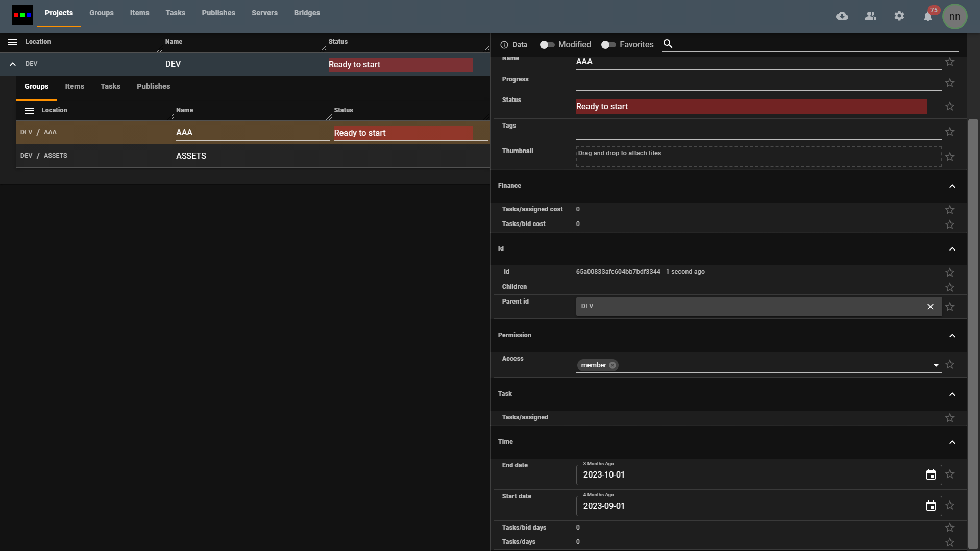The width and height of the screenshot is (980, 551).
Task: Clear Parent id DEV with X
Action: [930, 307]
